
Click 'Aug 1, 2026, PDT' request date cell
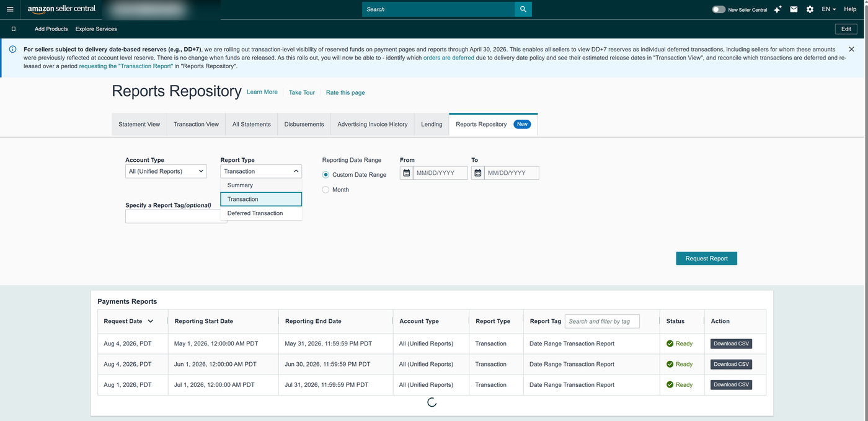tap(133, 384)
